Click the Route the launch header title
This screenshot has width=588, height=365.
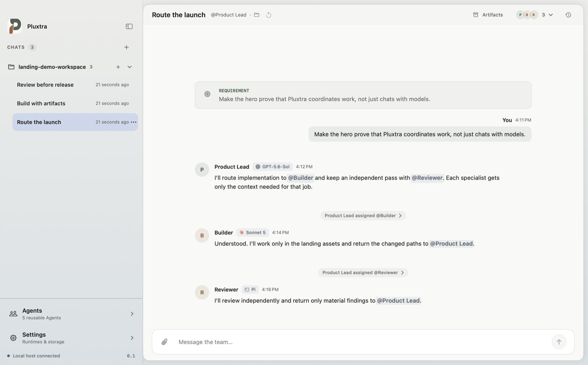(179, 15)
